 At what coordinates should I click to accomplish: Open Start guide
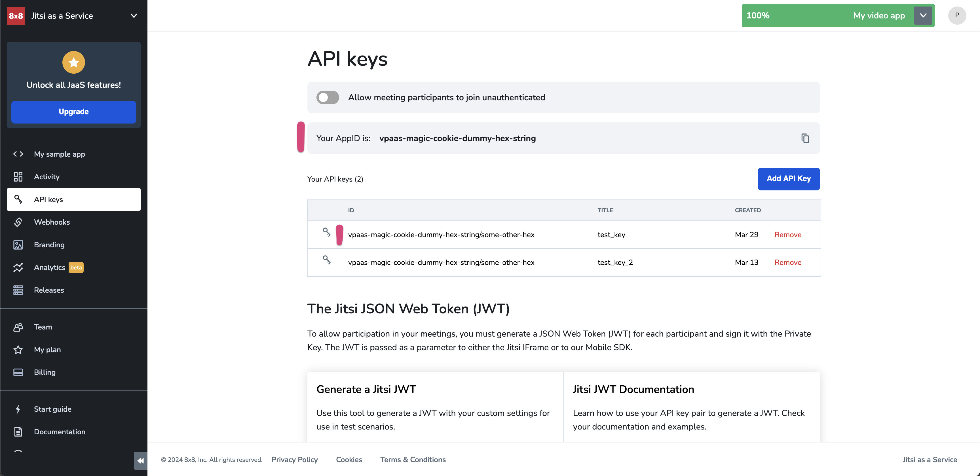pyautogui.click(x=73, y=409)
